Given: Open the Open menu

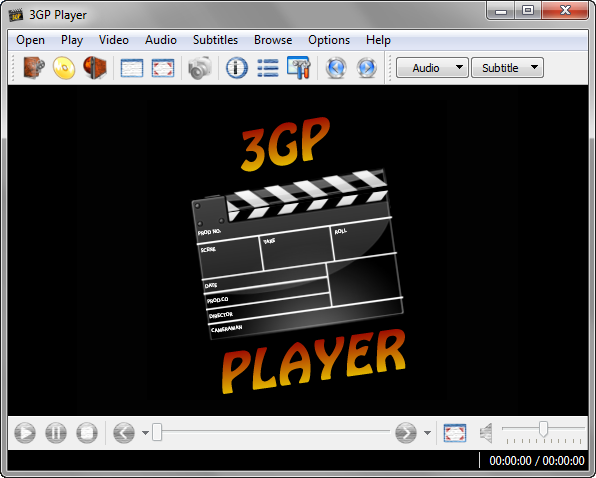Looking at the screenshot, I should [x=30, y=40].
